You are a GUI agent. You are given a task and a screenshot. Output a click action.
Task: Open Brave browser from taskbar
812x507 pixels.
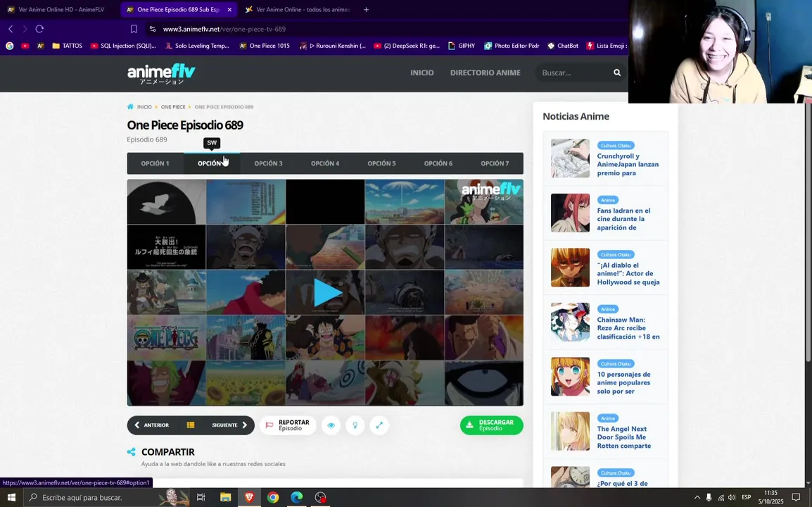249,497
